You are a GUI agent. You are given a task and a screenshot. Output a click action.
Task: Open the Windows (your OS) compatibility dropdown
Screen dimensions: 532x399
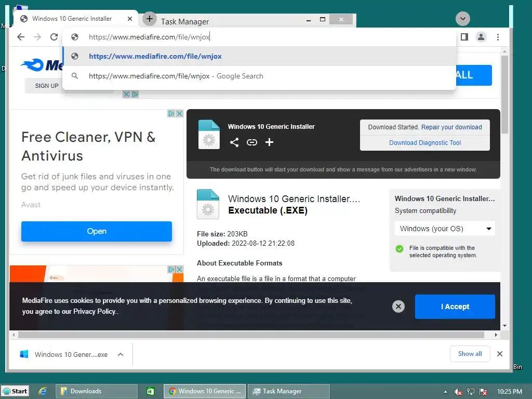pyautogui.click(x=445, y=229)
